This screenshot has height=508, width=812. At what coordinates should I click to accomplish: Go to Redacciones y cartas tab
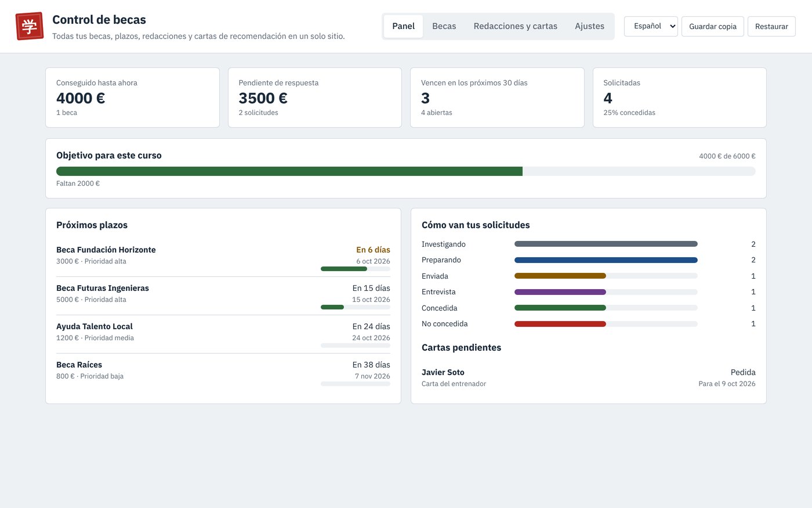[x=515, y=26]
